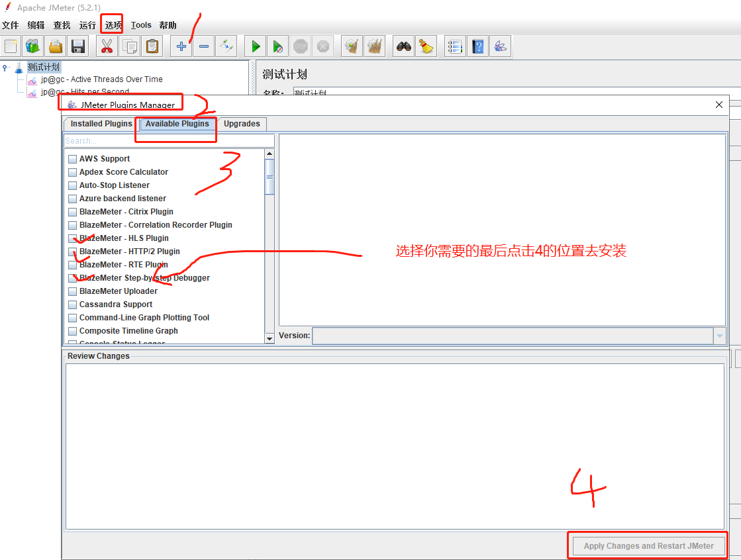Screen dimensions: 741x560
Task: Check BlazeMeter - Correlation Recorder Plugin
Action: 72,225
